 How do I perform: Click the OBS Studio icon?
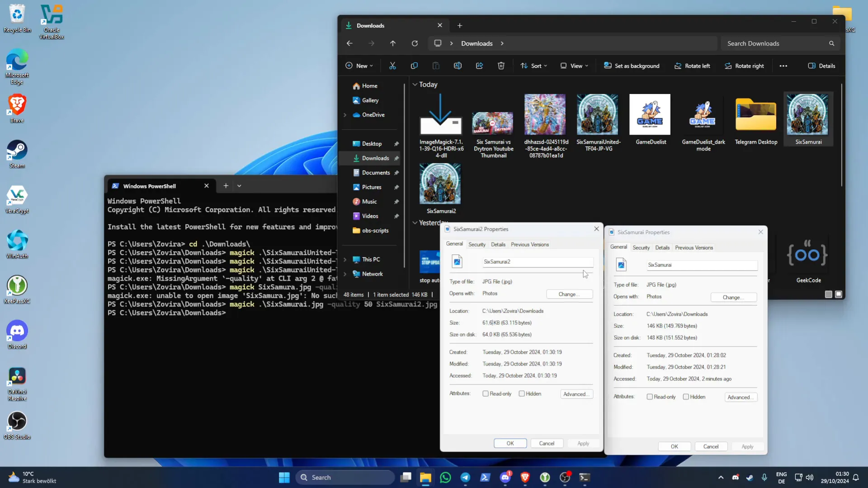17,423
